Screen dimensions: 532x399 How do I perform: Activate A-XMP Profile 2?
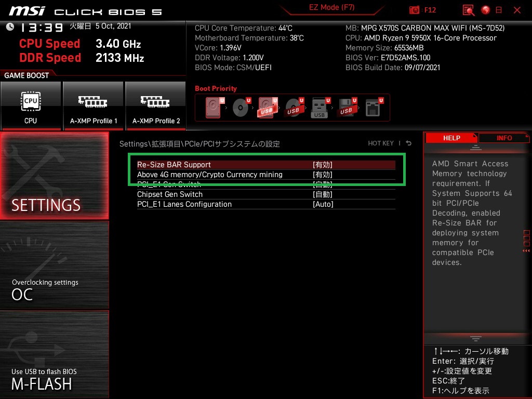coord(156,106)
